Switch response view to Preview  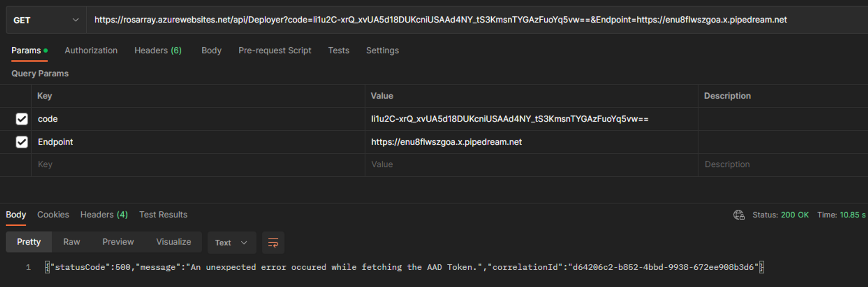[118, 242]
